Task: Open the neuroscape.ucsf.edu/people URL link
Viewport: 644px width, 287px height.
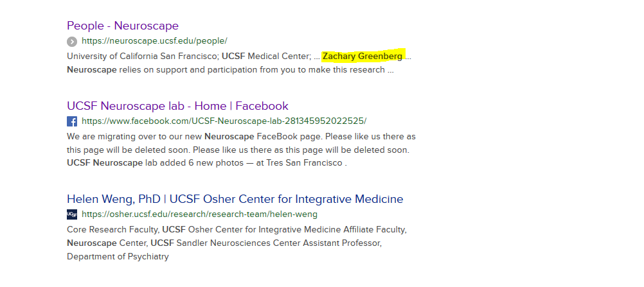Action: pyautogui.click(x=154, y=41)
